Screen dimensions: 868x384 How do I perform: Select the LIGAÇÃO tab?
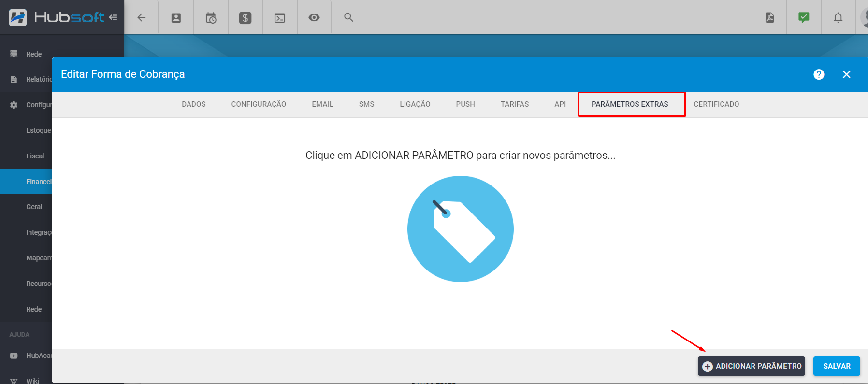pos(415,104)
